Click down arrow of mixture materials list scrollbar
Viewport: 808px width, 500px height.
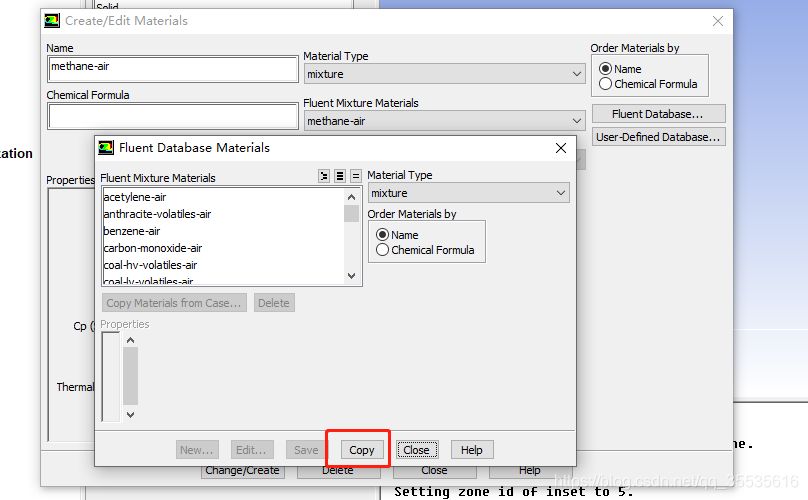(x=351, y=276)
